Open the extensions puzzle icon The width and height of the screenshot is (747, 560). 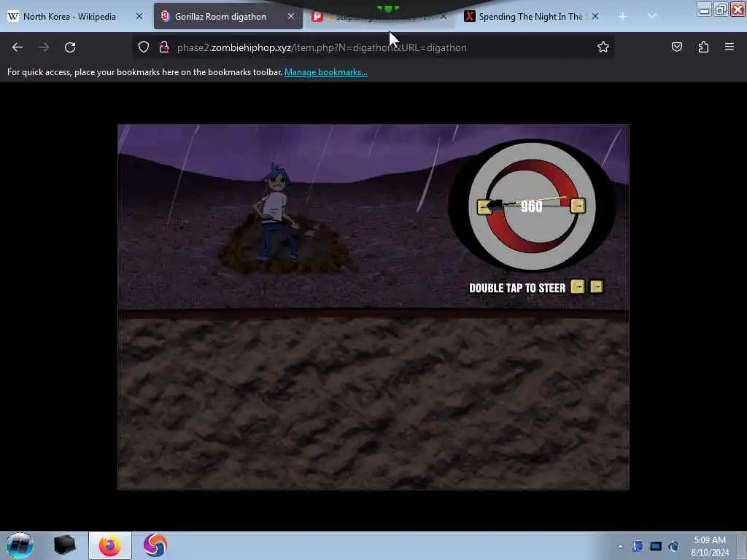coord(703,47)
